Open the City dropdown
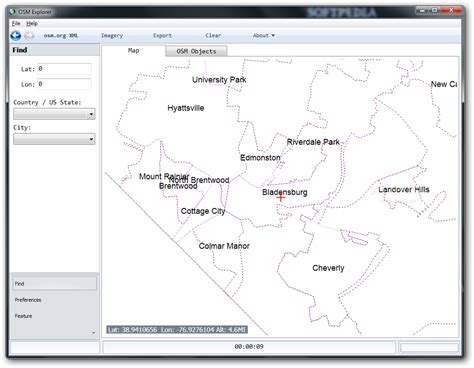 coord(54,139)
